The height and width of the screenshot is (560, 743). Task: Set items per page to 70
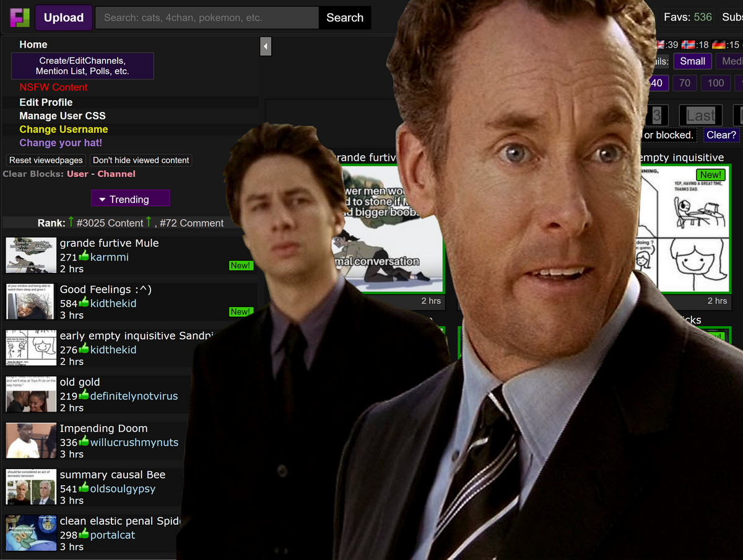(684, 83)
